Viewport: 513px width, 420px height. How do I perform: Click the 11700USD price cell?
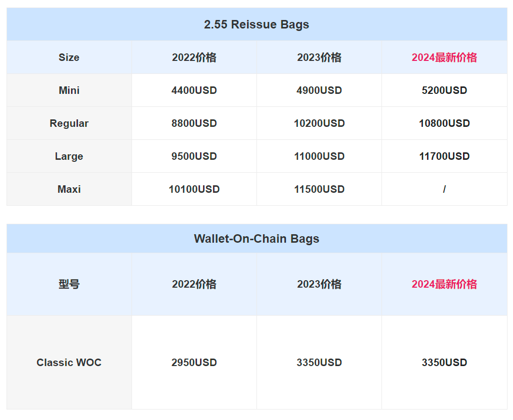click(x=444, y=156)
